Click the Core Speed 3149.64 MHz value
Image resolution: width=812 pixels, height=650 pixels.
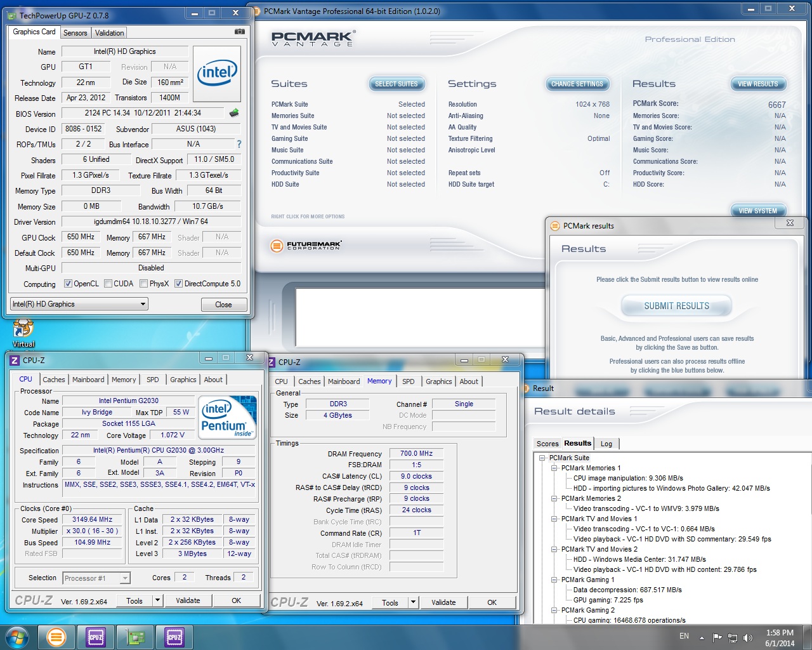[92, 519]
